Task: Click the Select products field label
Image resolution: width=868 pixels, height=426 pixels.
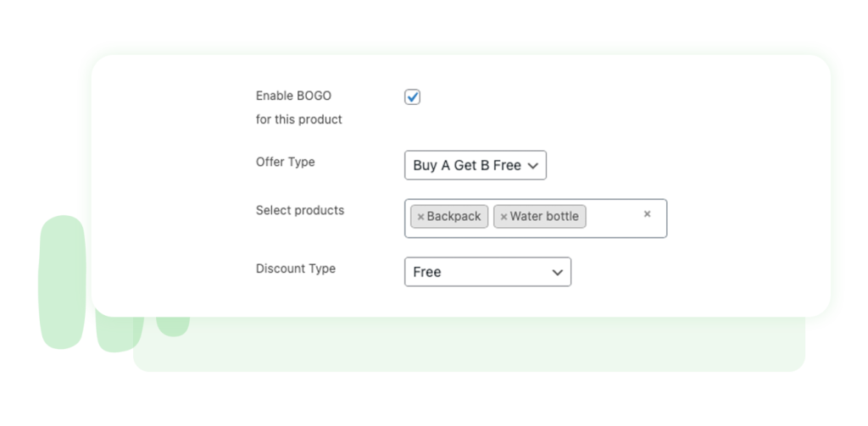Action: tap(300, 210)
